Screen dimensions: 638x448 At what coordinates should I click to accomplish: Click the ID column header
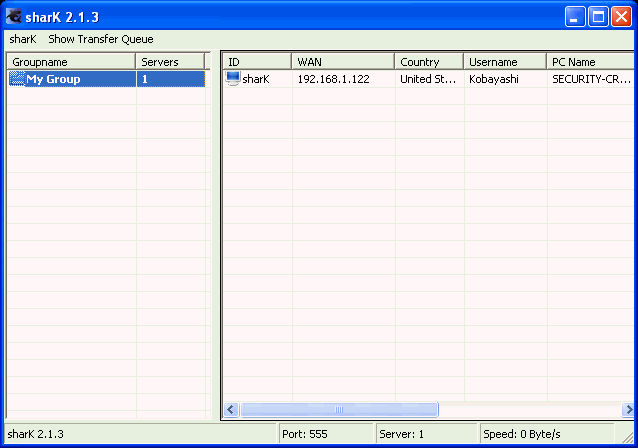click(x=256, y=62)
